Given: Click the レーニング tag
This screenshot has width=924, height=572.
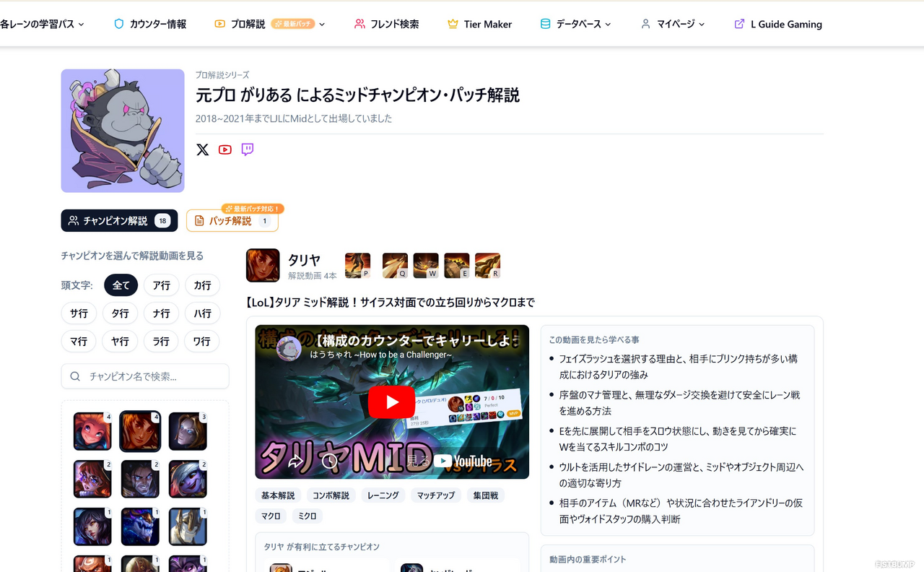Looking at the screenshot, I should pos(383,495).
